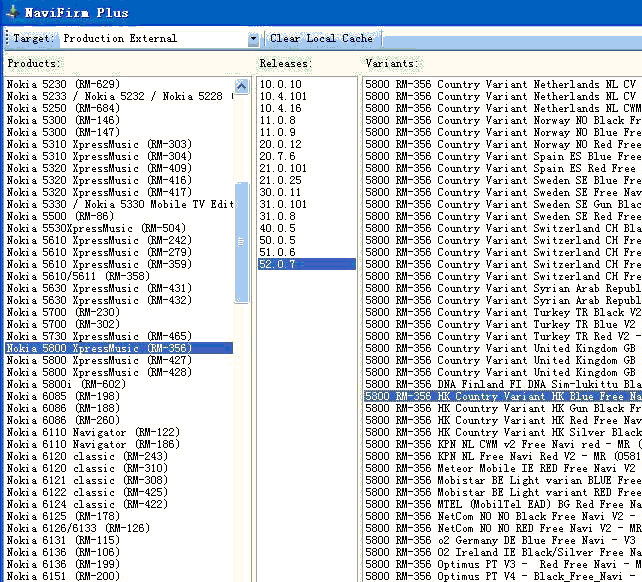This screenshot has width=642, height=582.
Task: Select Nokia 5730 XpressMusic (RM-465)
Action: 98,336
